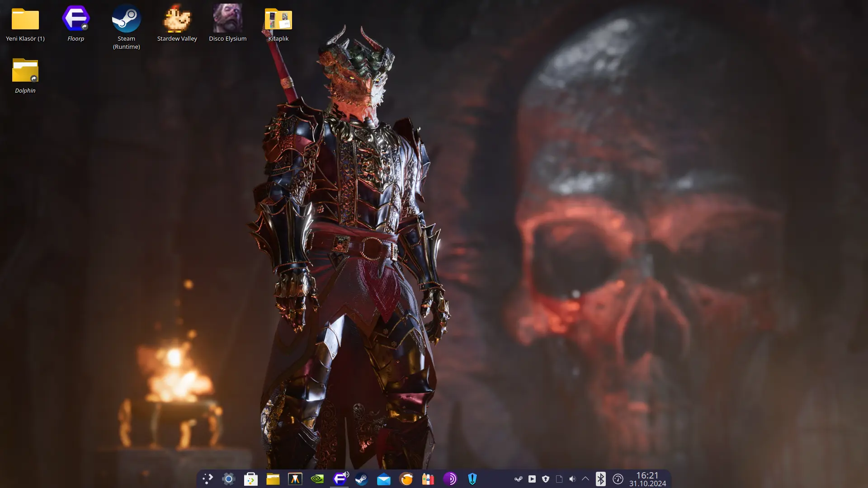Viewport: 868px width, 488px height.
Task: Switch to the running Floorp browser in taskbar
Action: [340, 479]
